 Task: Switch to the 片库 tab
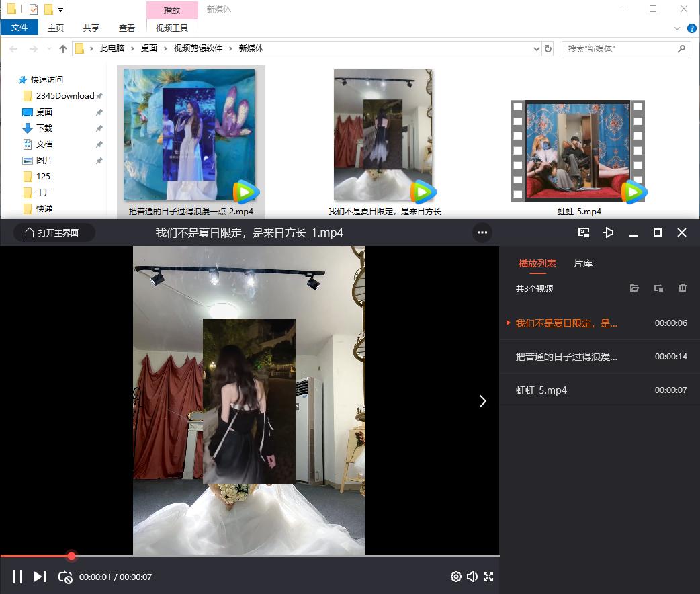coord(582,263)
